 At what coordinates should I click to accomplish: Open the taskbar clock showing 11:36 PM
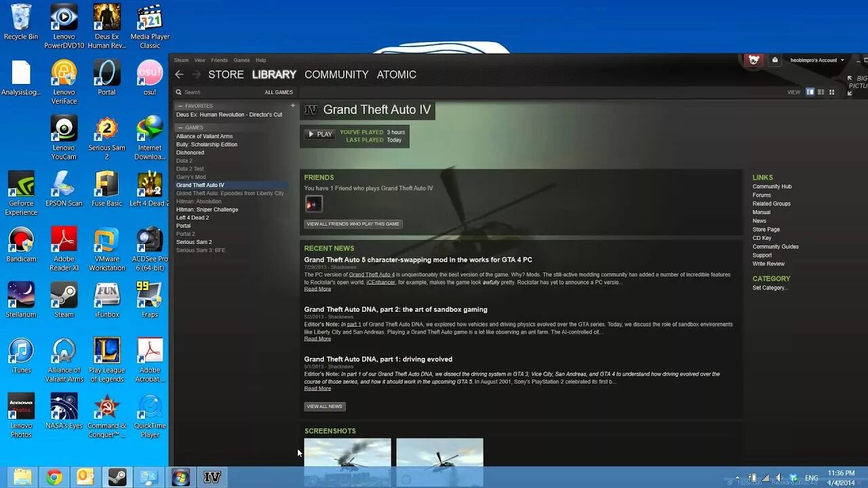[x=841, y=478]
